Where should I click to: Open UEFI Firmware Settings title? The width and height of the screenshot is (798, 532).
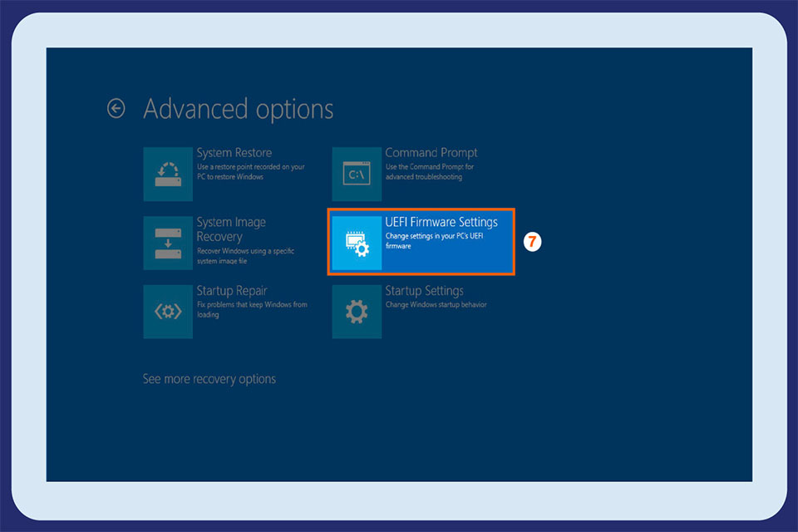441,223
